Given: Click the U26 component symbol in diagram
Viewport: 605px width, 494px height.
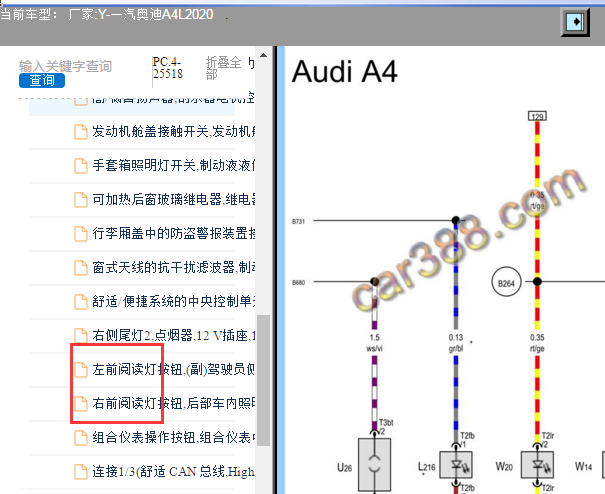Looking at the screenshot, I should click(x=374, y=464).
